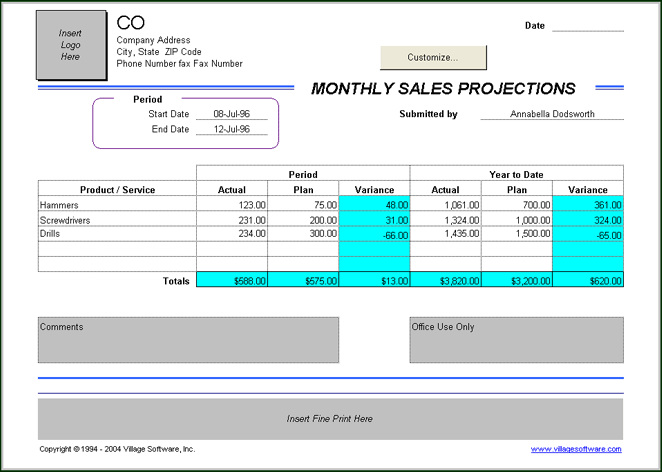
Task: Click the year-to-date variance total $620.00
Action: (587, 282)
